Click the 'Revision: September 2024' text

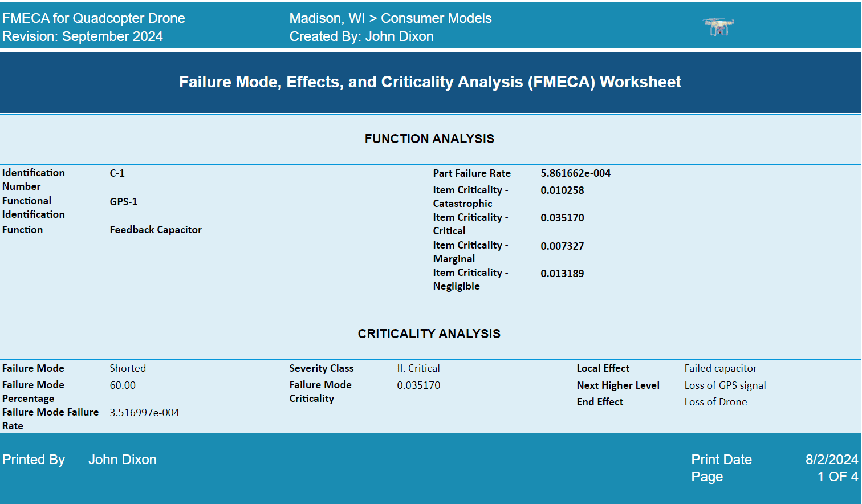coord(83,36)
